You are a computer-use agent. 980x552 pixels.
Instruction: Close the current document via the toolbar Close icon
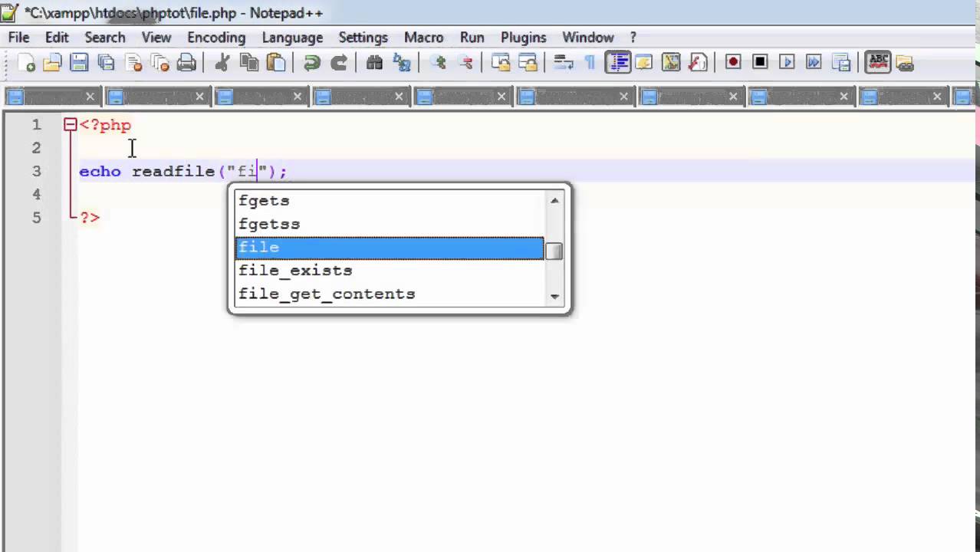(133, 63)
